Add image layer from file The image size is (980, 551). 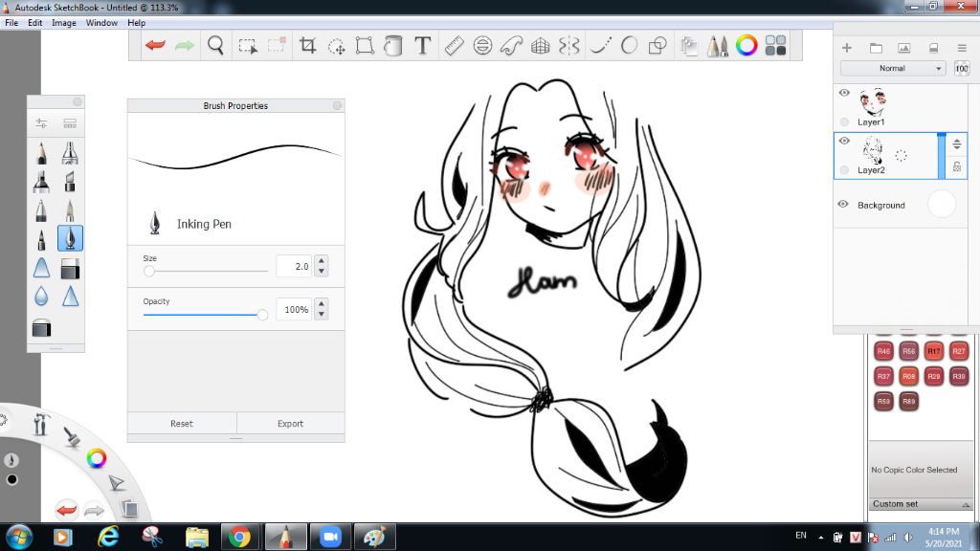pos(903,48)
